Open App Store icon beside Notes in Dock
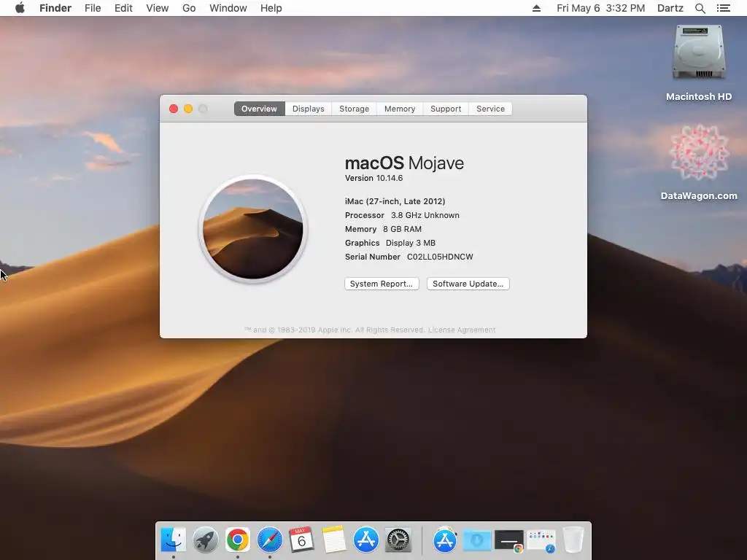Image resolution: width=747 pixels, height=560 pixels. point(366,540)
